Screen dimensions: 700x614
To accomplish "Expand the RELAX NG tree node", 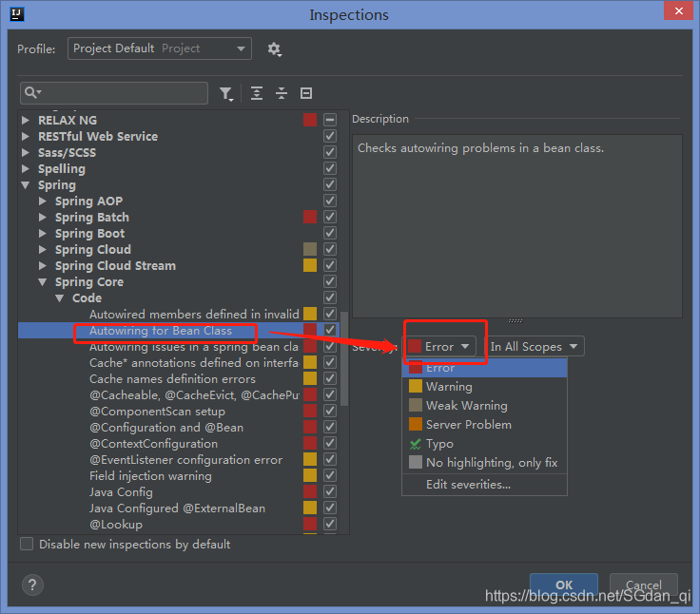I will 26,120.
